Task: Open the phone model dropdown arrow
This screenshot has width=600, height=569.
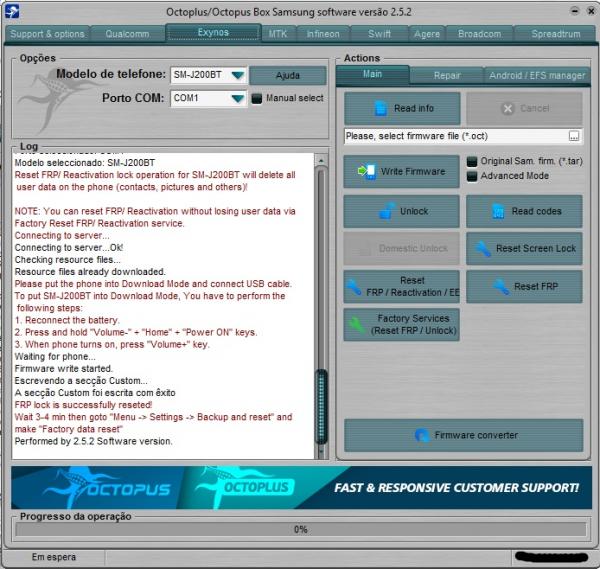Action: pos(238,75)
